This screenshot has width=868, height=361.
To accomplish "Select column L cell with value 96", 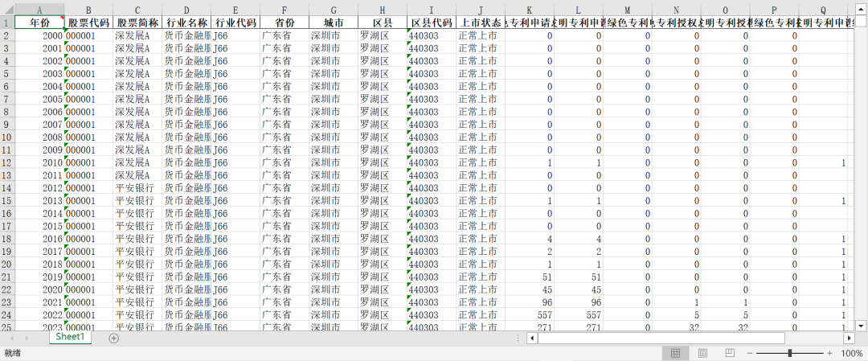I will [x=579, y=302].
